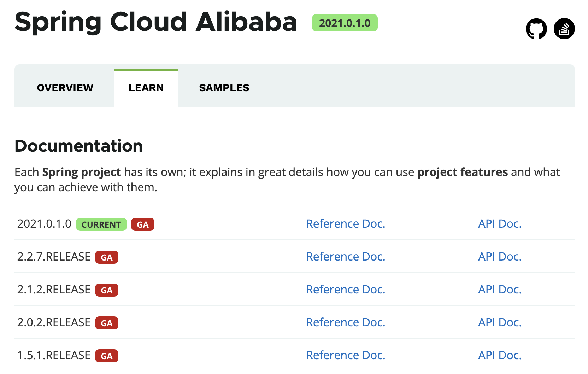Image resolution: width=588 pixels, height=374 pixels.
Task: Open API Doc. for 2.2.7.RELEASE
Action: click(x=500, y=257)
